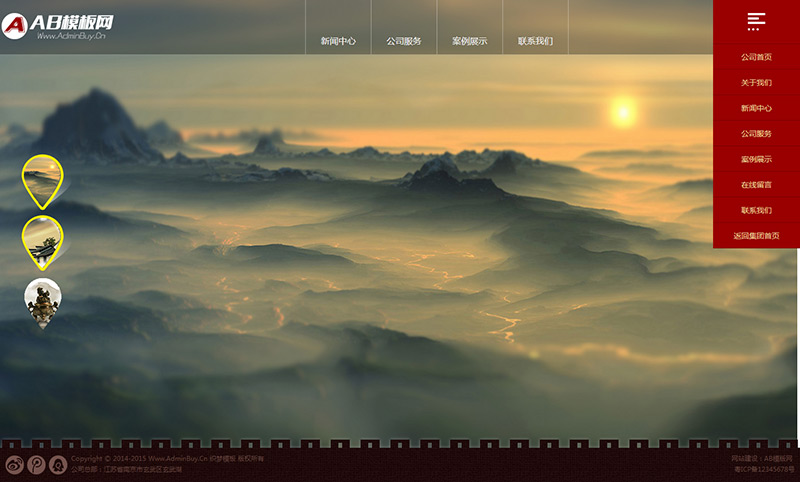Open 在线留言 in the red side menu
Viewport: 800px width, 482px height.
[x=756, y=185]
